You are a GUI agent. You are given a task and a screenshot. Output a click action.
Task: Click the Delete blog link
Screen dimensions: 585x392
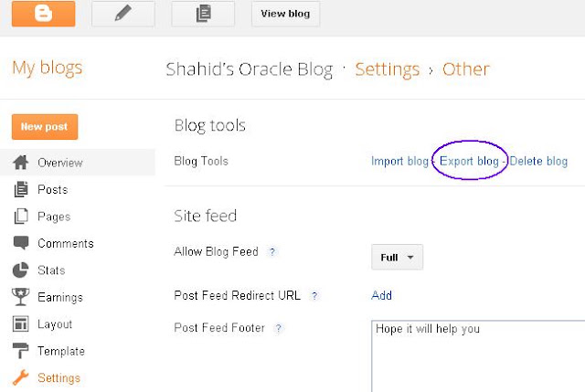538,161
